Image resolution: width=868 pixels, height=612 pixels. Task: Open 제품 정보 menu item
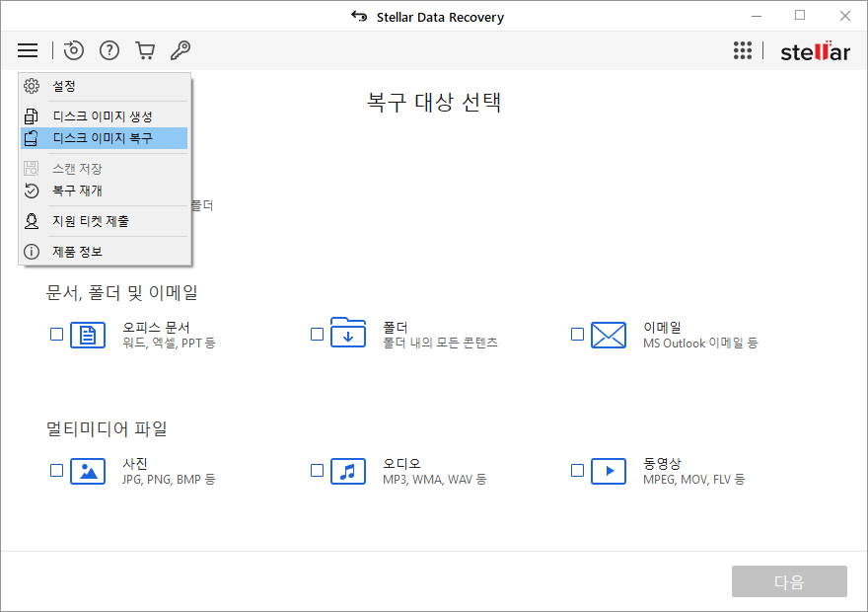pyautogui.click(x=105, y=252)
